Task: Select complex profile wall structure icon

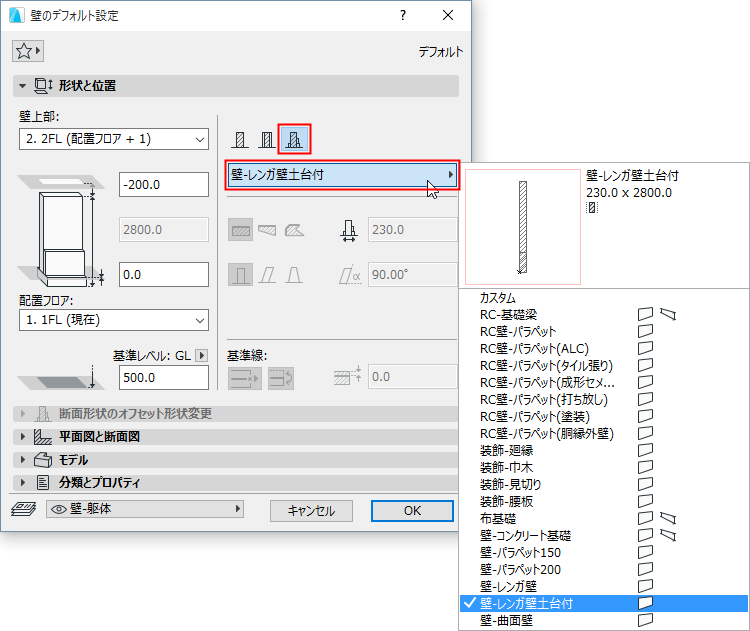Action: coord(294,140)
